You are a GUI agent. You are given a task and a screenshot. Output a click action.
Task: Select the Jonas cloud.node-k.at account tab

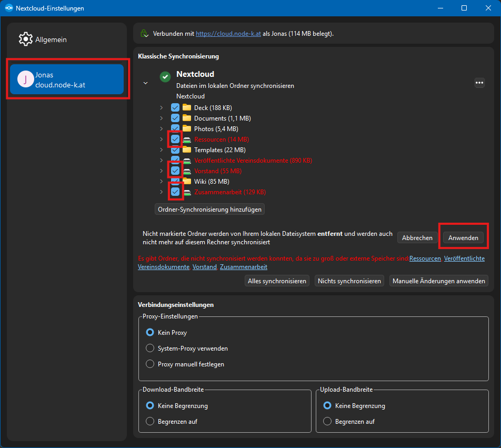click(67, 79)
